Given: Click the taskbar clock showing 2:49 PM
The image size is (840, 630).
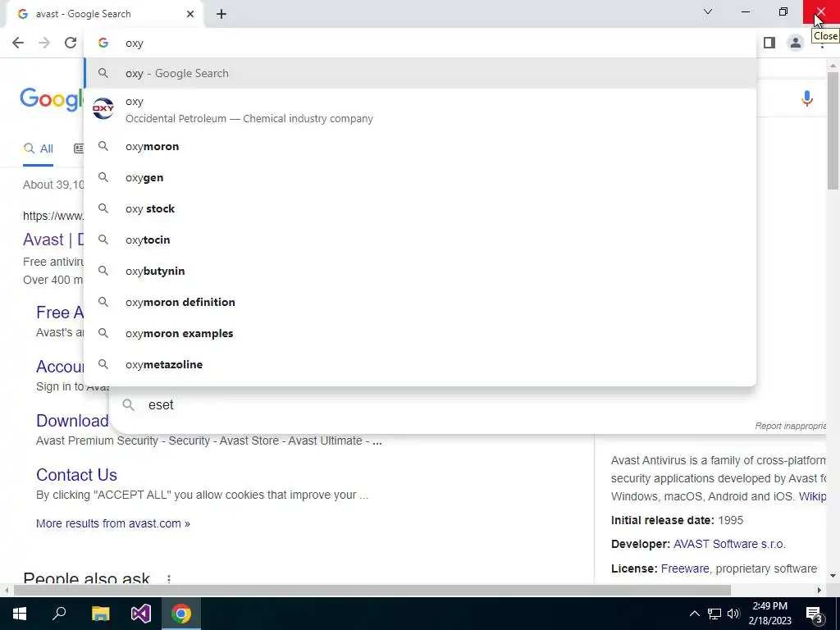Looking at the screenshot, I should [769, 614].
